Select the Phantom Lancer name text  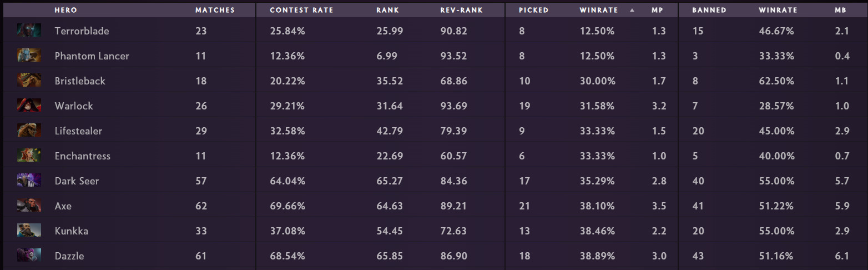[x=92, y=56]
